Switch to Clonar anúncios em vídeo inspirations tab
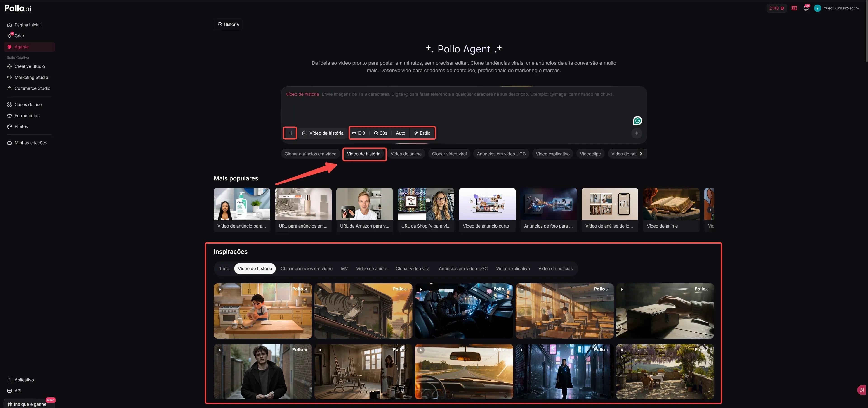 [306, 269]
